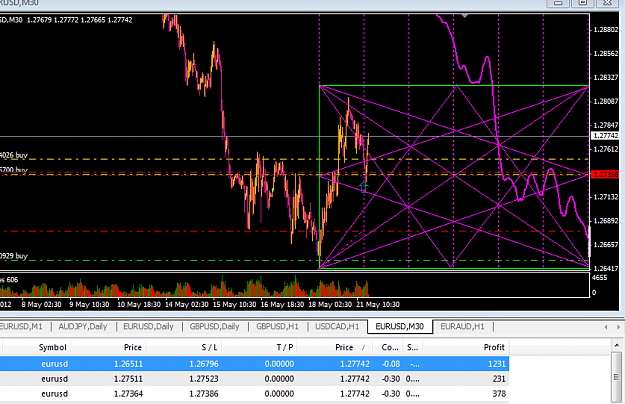Click the stop loss value 1.26796
625x404 pixels.
[x=204, y=364]
